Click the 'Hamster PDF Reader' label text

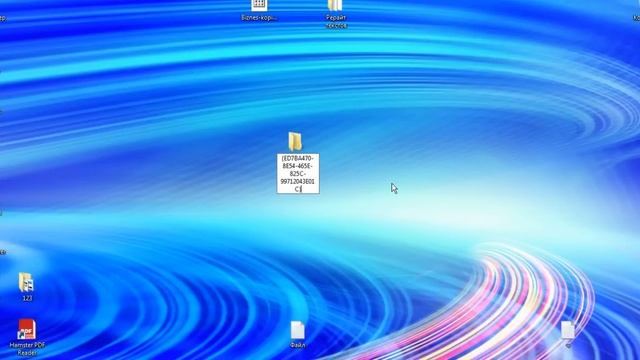27,349
